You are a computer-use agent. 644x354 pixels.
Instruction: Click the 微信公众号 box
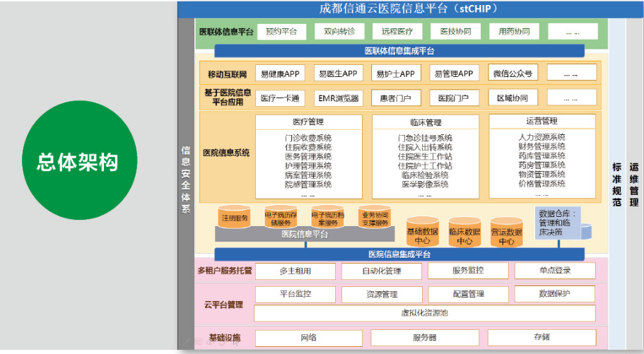point(513,73)
